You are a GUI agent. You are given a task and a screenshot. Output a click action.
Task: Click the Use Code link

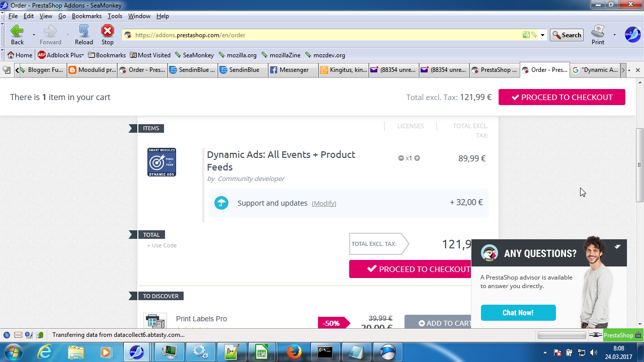[162, 246]
